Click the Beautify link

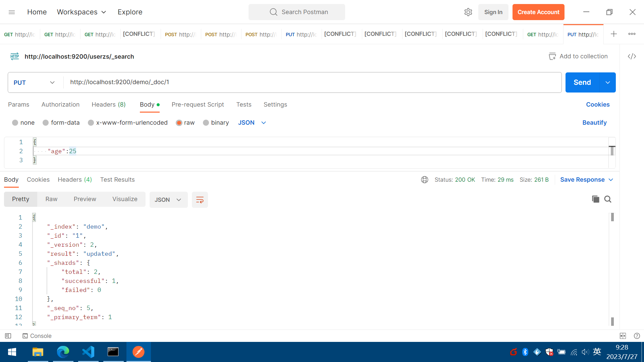tap(594, 123)
